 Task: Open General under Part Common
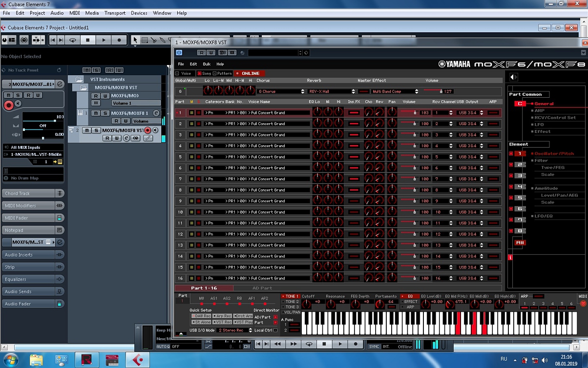click(544, 104)
